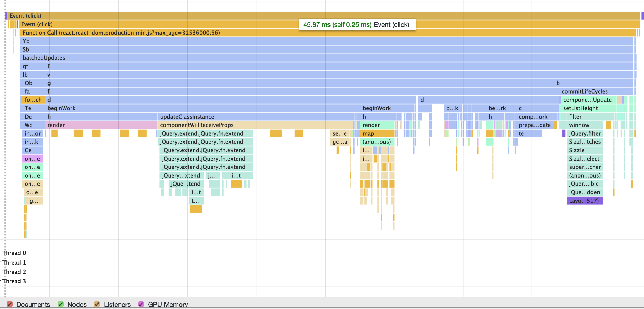Click the qf call frame
Image resolution: width=644 pixels, height=309 pixels.
pos(32,66)
